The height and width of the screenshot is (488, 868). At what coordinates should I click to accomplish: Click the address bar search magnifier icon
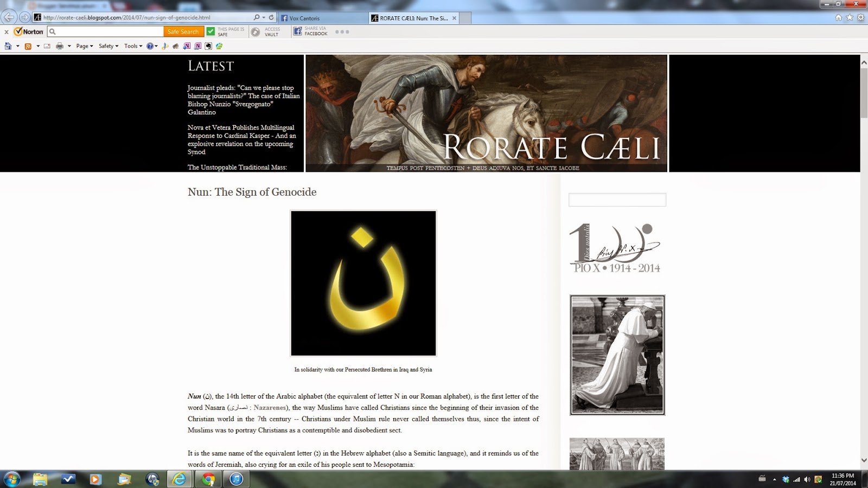256,17
